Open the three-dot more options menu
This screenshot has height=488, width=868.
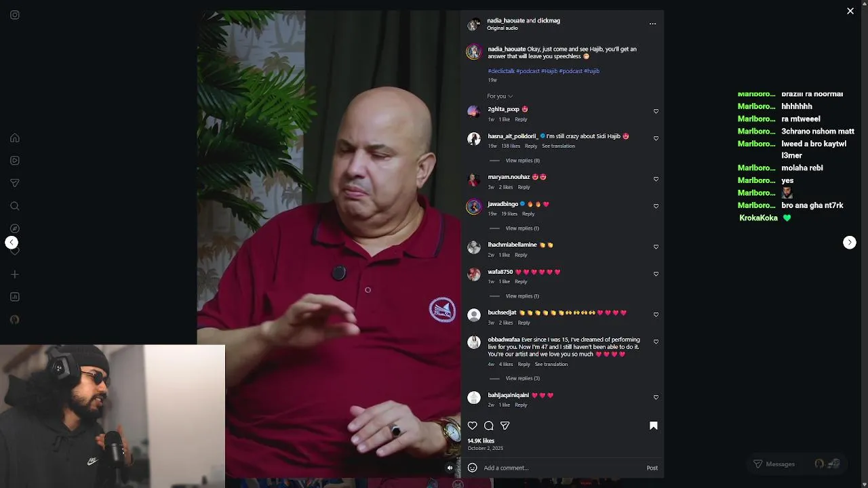point(652,24)
